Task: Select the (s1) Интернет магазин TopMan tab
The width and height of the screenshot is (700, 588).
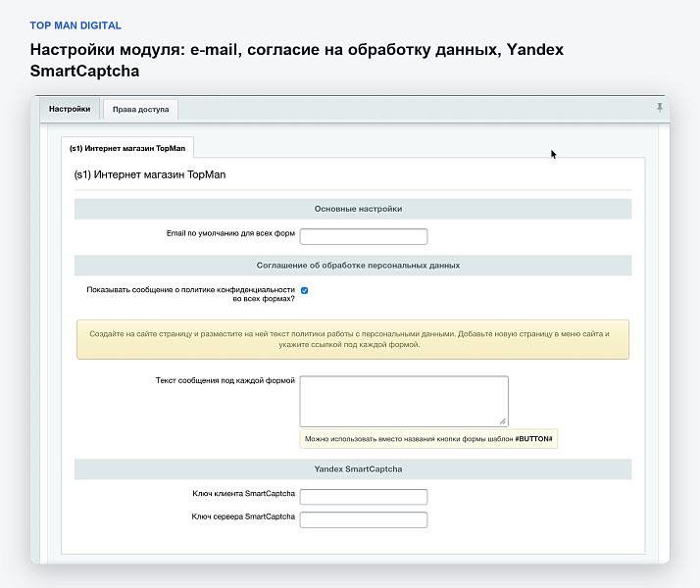Action: coord(127,148)
